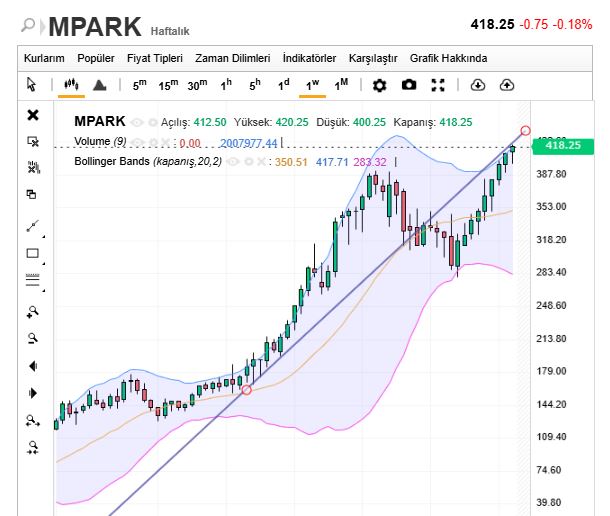
Task: Zoom in with the plus magnifier
Action: coord(33,312)
